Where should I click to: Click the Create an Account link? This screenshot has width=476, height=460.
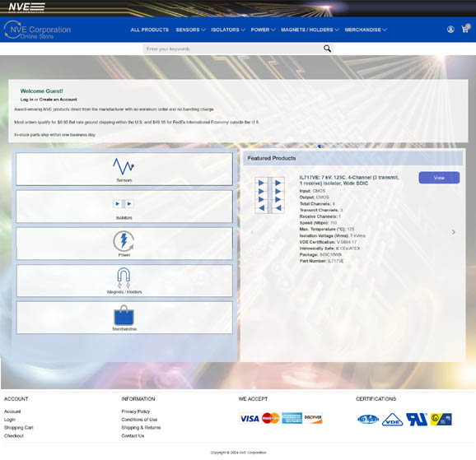(58, 100)
